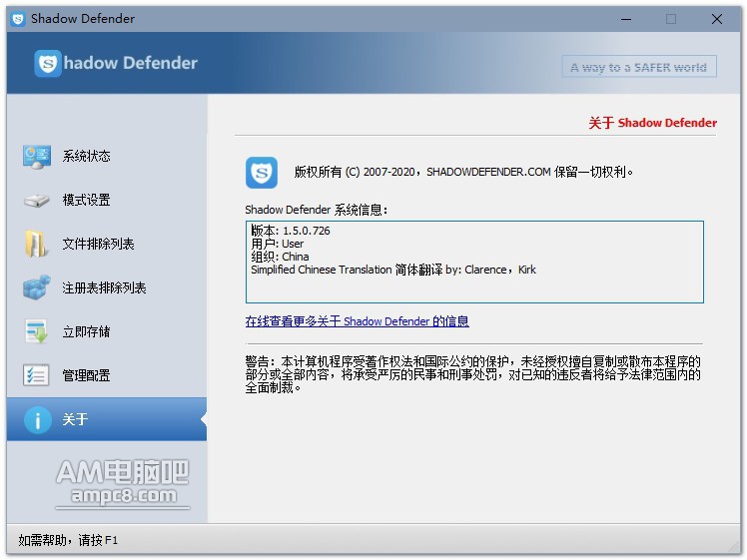The height and width of the screenshot is (560, 747).
Task: Click the version line 1.5.0.726
Action: 291,231
